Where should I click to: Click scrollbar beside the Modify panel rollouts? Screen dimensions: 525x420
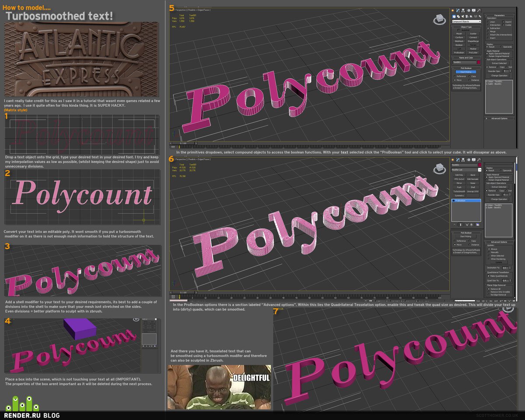[x=514, y=173]
